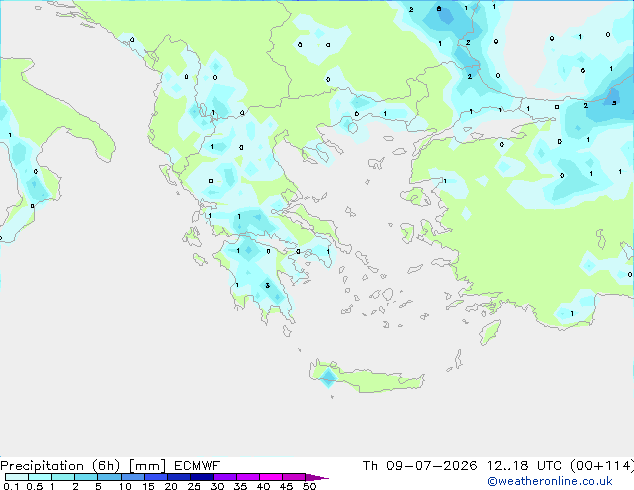634x490 pixels.
Task: Click the 30–35 mm purple swatch
Action: point(225,477)
